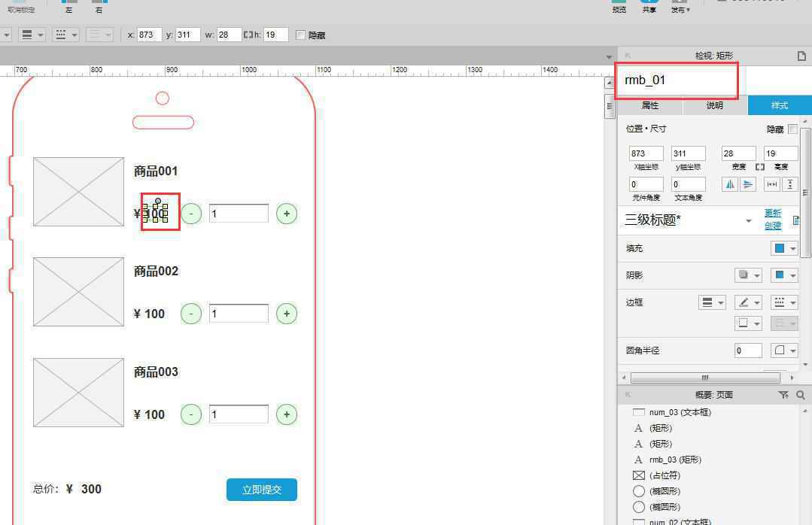This screenshot has height=525, width=812.
Task: Open the 发布 publish menu
Action: click(x=680, y=6)
